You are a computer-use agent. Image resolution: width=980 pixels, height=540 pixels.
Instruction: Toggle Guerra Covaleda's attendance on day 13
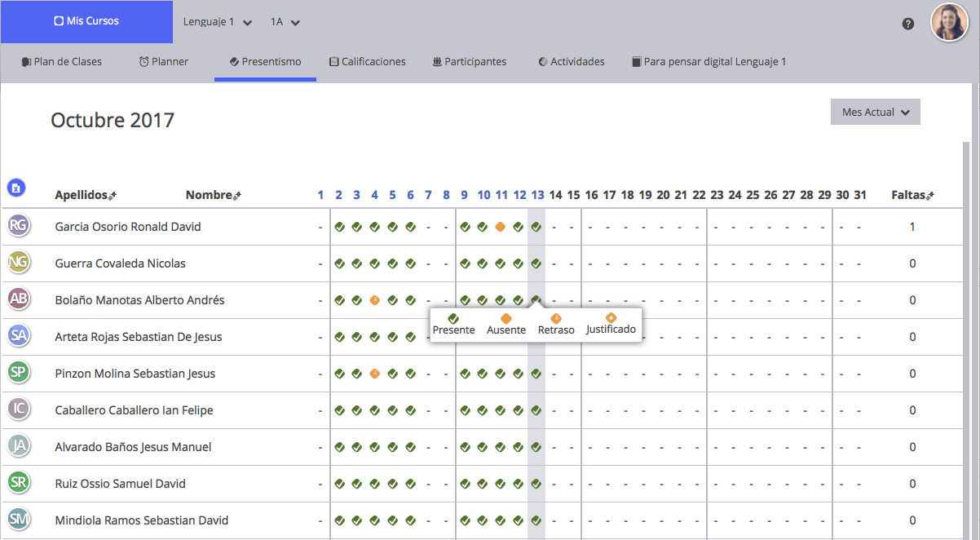click(536, 263)
